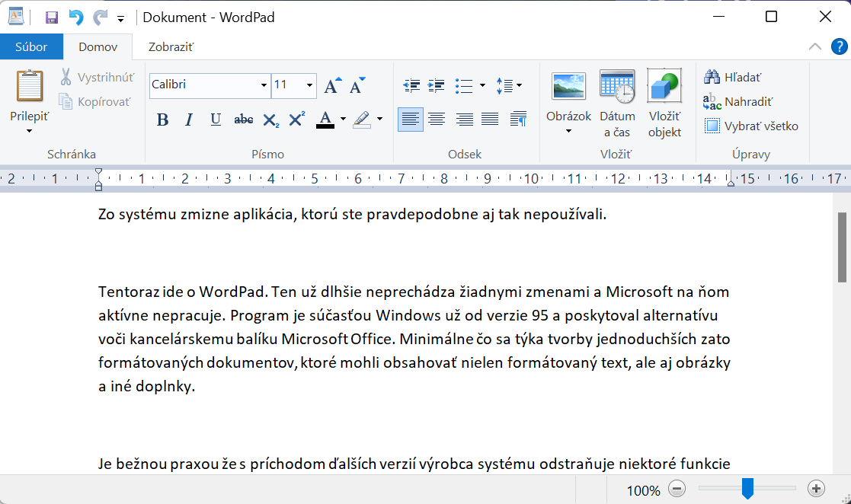Image resolution: width=851 pixels, height=504 pixels.
Task: Click the line 'Zo systému zmizne aplikácia'
Action: tap(352, 214)
